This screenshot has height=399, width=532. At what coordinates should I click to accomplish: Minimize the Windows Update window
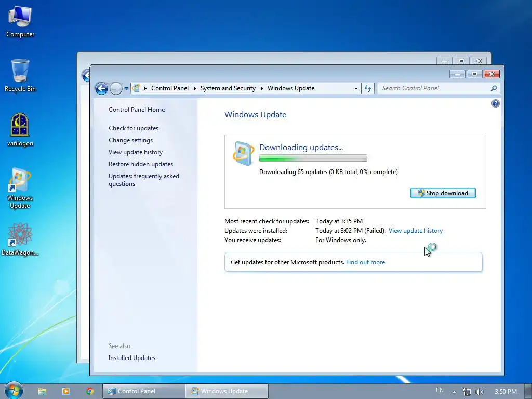click(457, 74)
